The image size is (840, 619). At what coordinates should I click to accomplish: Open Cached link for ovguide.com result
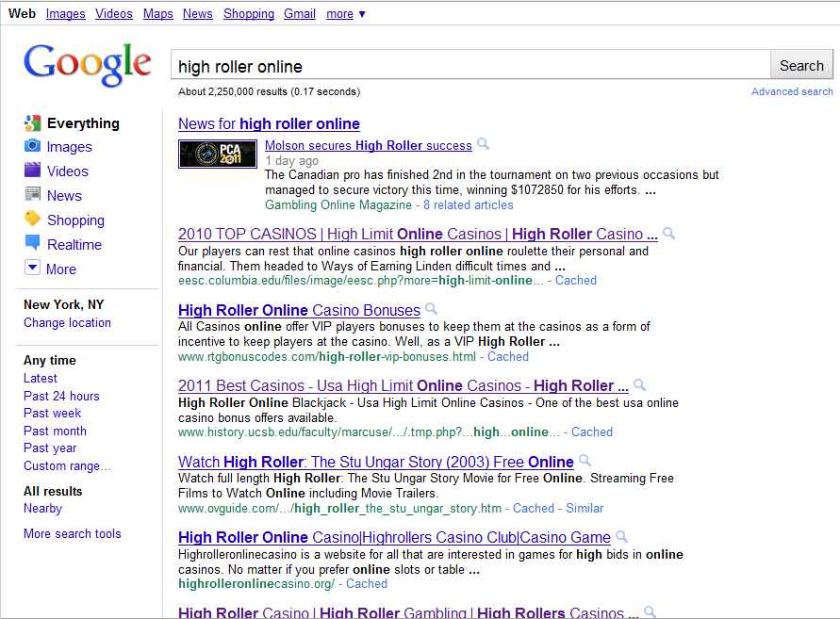pos(534,508)
